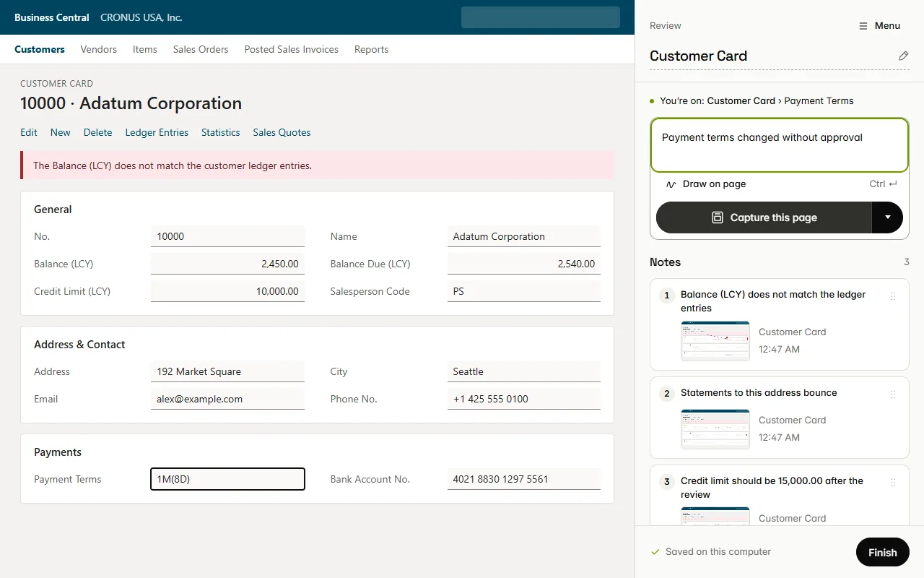
Task: Click the Finish button
Action: point(883,553)
